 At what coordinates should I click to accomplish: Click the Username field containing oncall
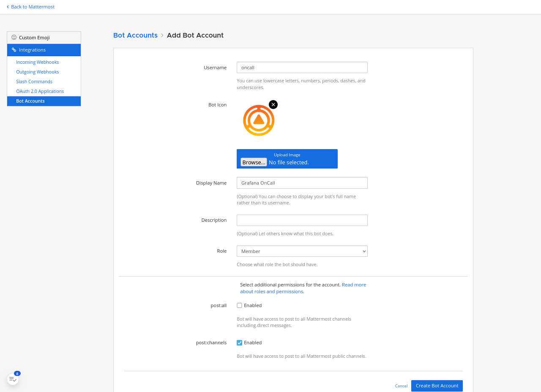point(302,67)
